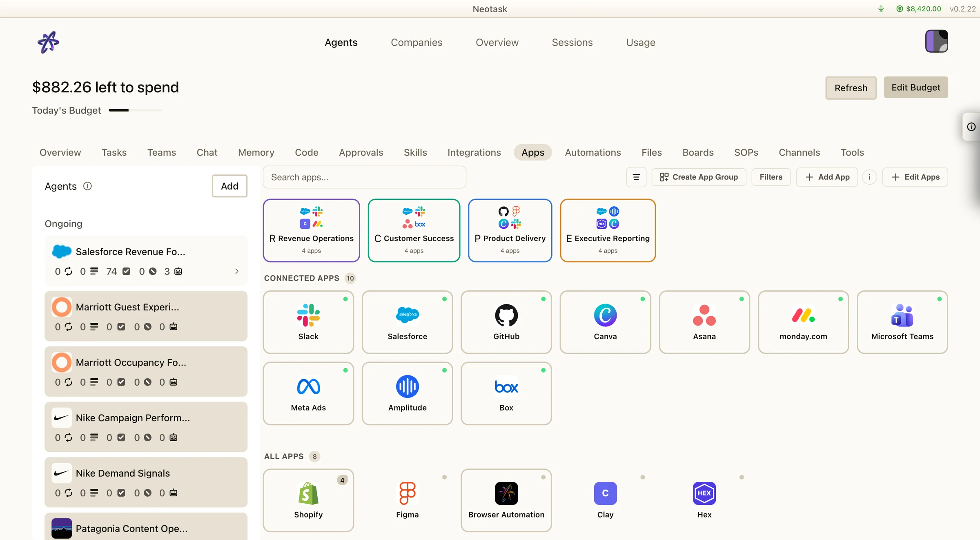This screenshot has width=980, height=540.
Task: Expand the Salesforce Revenue agent chevron
Action: pos(237,271)
